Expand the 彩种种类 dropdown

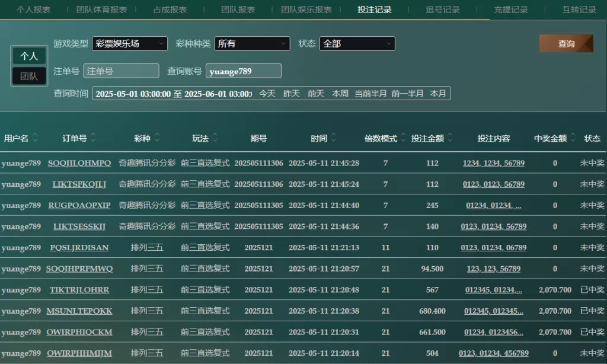[x=252, y=44]
